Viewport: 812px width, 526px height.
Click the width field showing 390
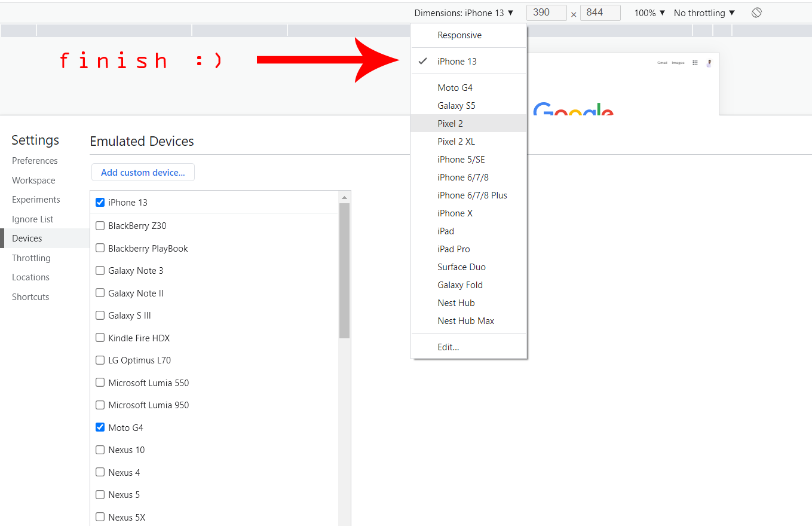(x=547, y=13)
